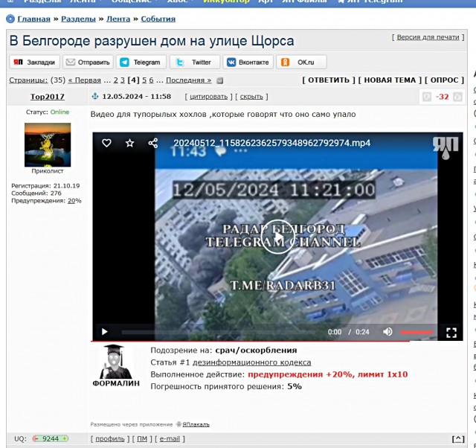Click цитировать to quote the post
This screenshot has width=476, height=448.
pos(208,97)
